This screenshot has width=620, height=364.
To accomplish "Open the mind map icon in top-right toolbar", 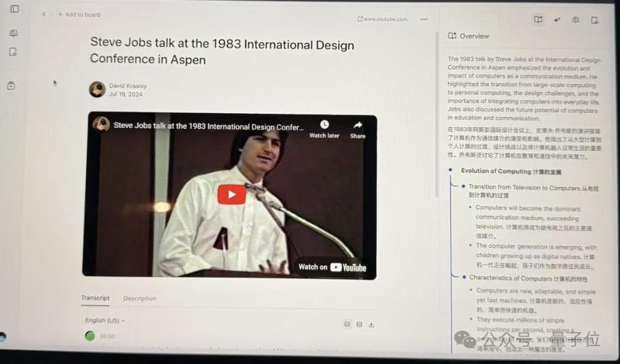I will (575, 20).
